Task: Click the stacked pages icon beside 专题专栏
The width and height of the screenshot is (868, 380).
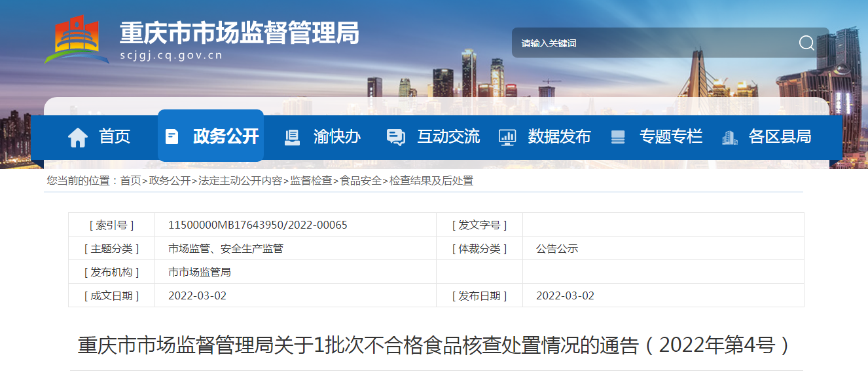Action: tap(618, 137)
